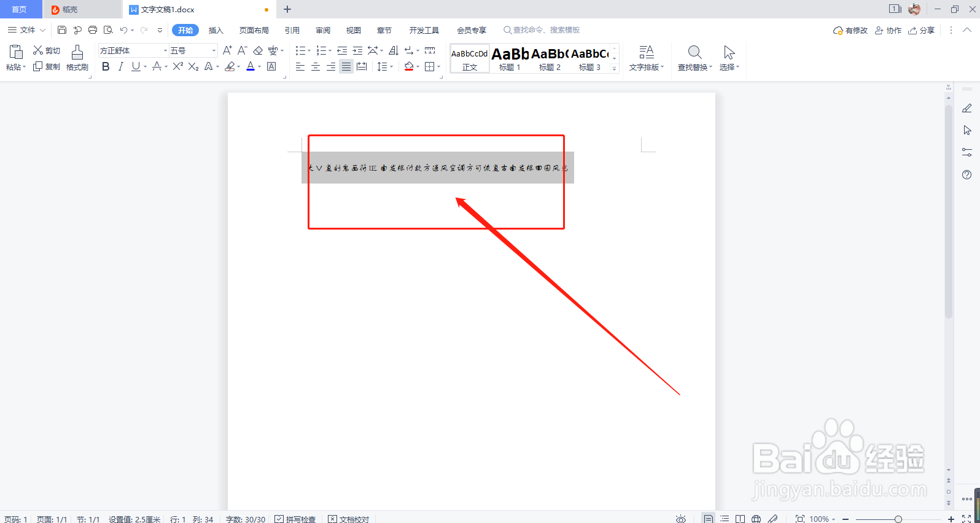The image size is (980, 523).
Task: Click the shading fill color bucket
Action: (x=409, y=66)
